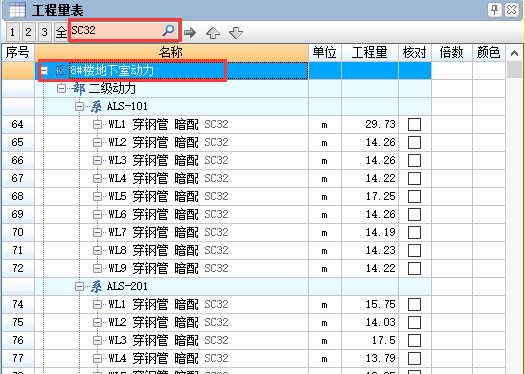
Task: Click the SC32 search input field
Action: tap(116, 30)
